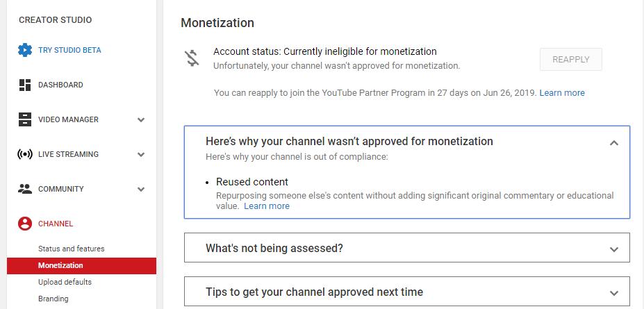Expand the "What's not being assessed?" chevron

click(614, 249)
